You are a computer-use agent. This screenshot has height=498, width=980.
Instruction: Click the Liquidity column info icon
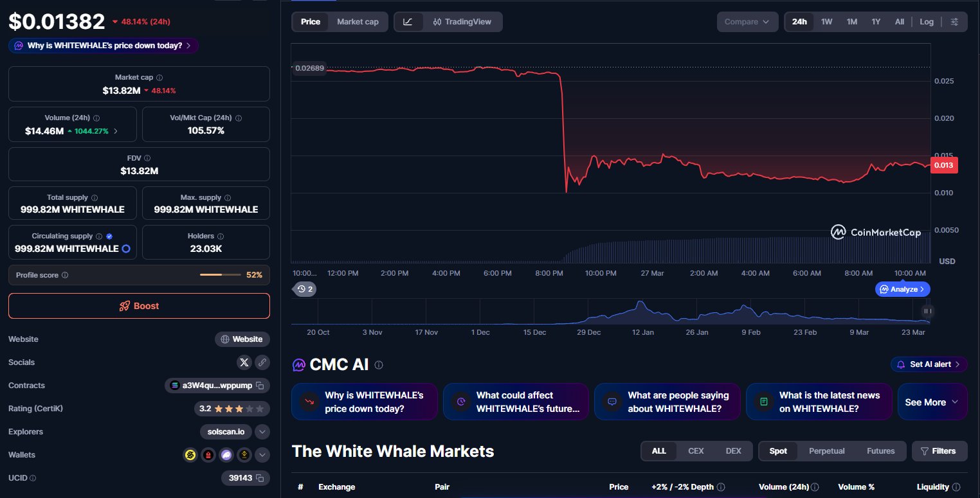(956, 487)
